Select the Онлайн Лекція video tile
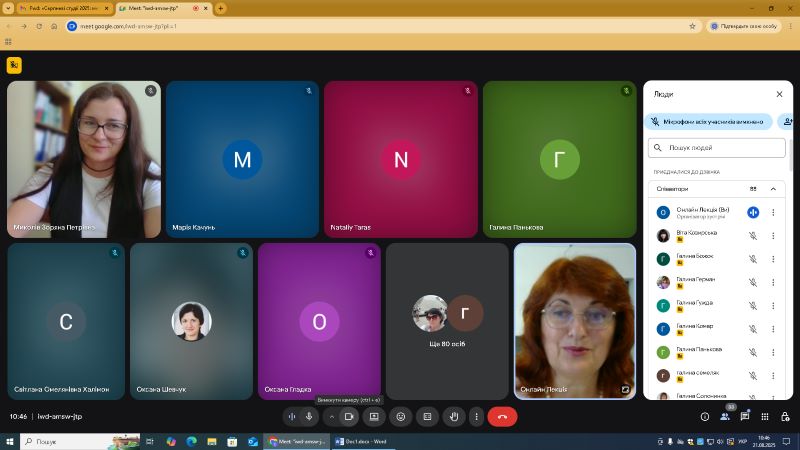The image size is (800, 450). 574,321
